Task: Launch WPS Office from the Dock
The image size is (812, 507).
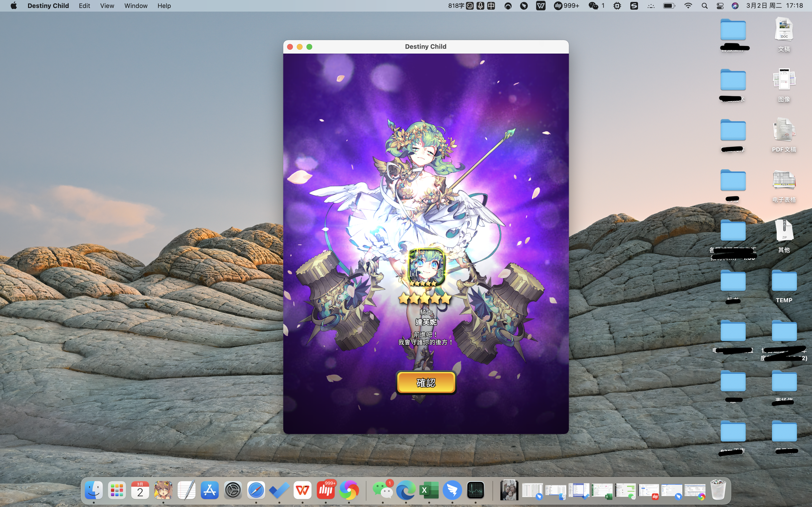Action: 302,491
